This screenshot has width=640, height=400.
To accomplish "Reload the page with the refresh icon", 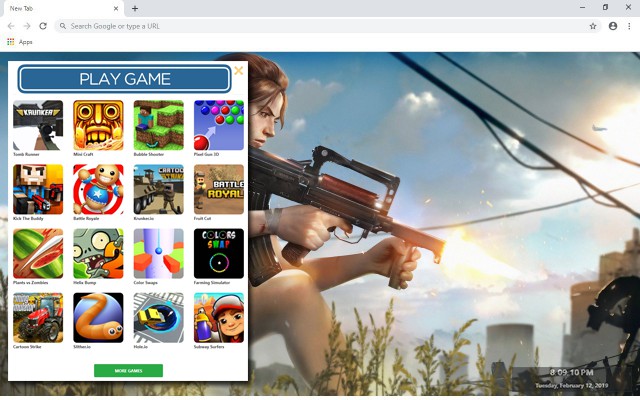I will 43,26.
